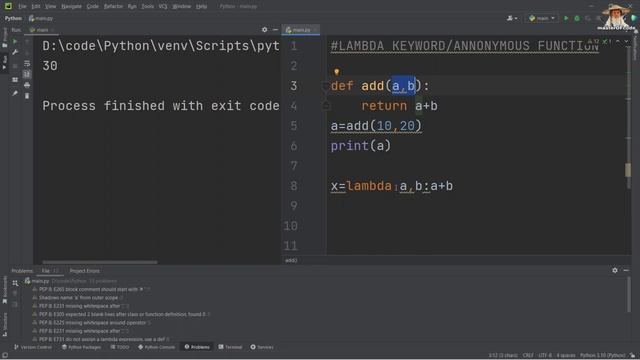Open the user account dropdown in toolbar

512,18
